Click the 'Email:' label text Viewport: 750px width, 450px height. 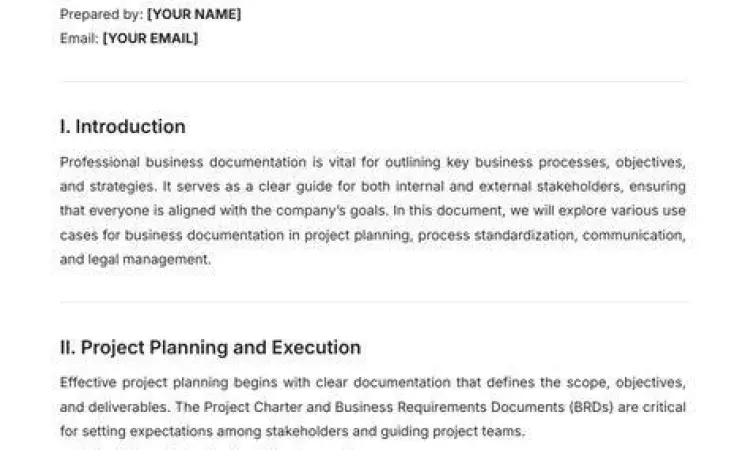click(79, 38)
